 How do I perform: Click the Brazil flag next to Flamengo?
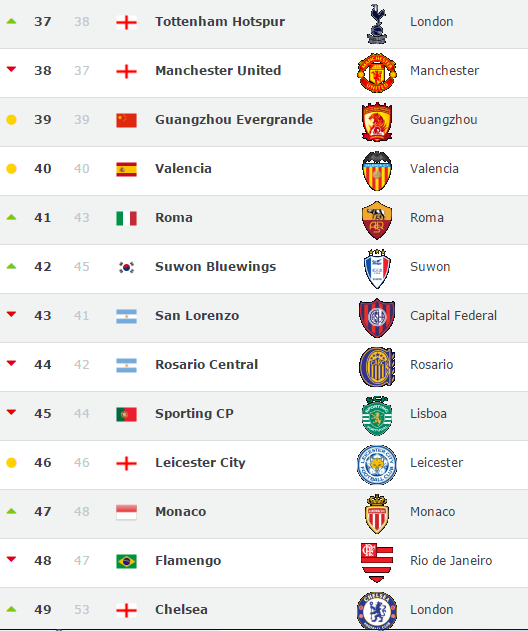point(126,561)
